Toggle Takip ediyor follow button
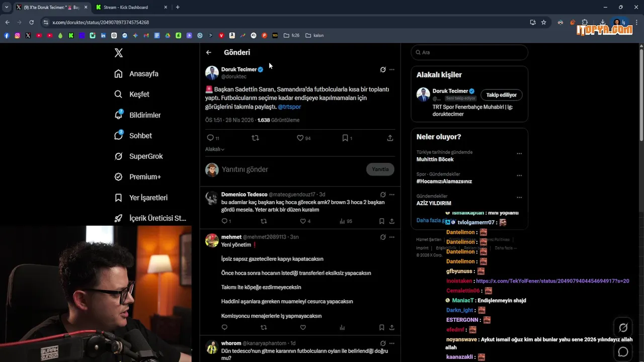This screenshot has width=644, height=362. point(501,95)
